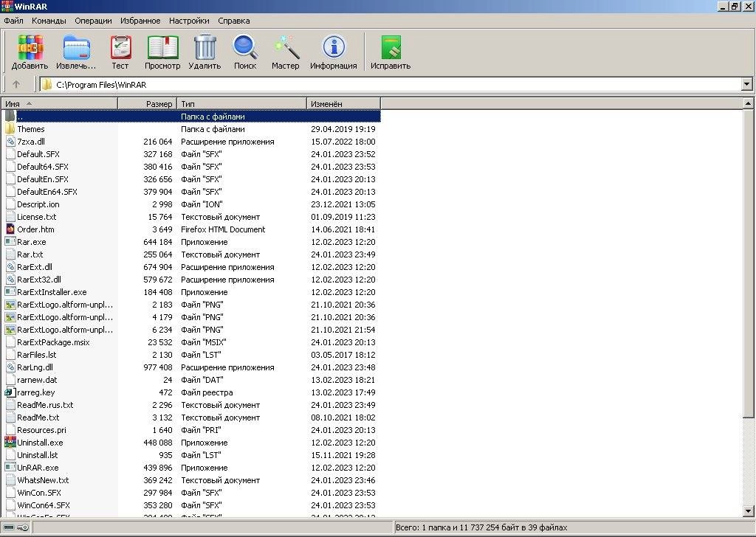Viewport: 756px width, 537px height.
Task: Click the UnRAR.exe application icon
Action: pos(10,467)
